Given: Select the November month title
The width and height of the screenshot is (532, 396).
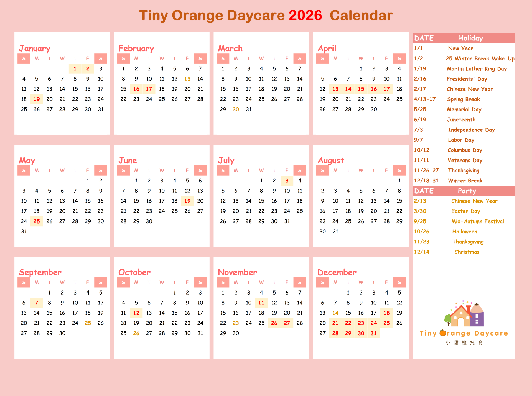Looking at the screenshot, I should coord(237,272).
